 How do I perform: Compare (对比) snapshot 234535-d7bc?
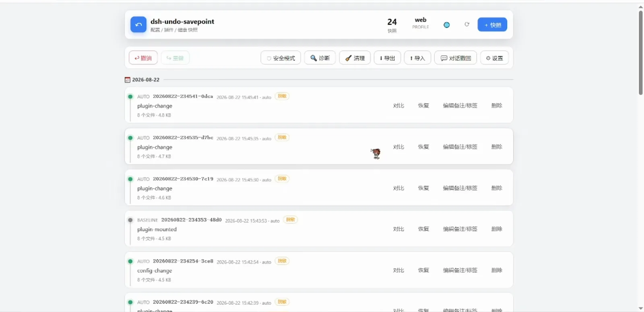(398, 147)
